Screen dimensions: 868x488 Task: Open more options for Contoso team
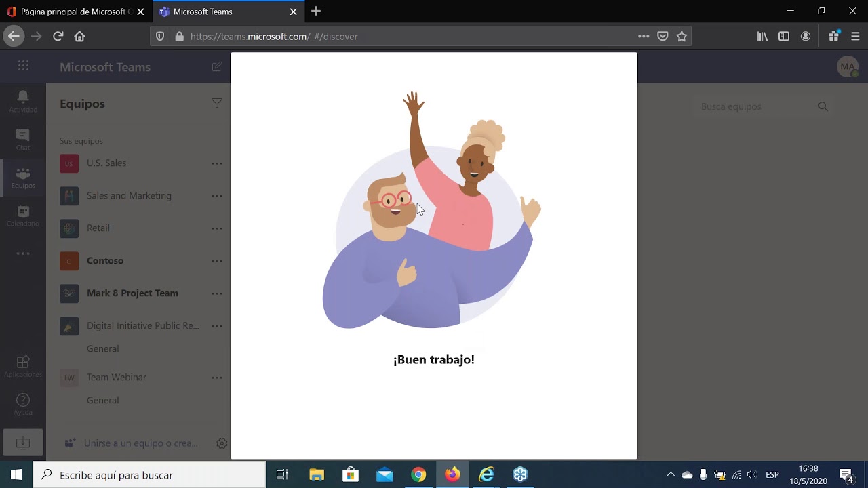tap(217, 261)
